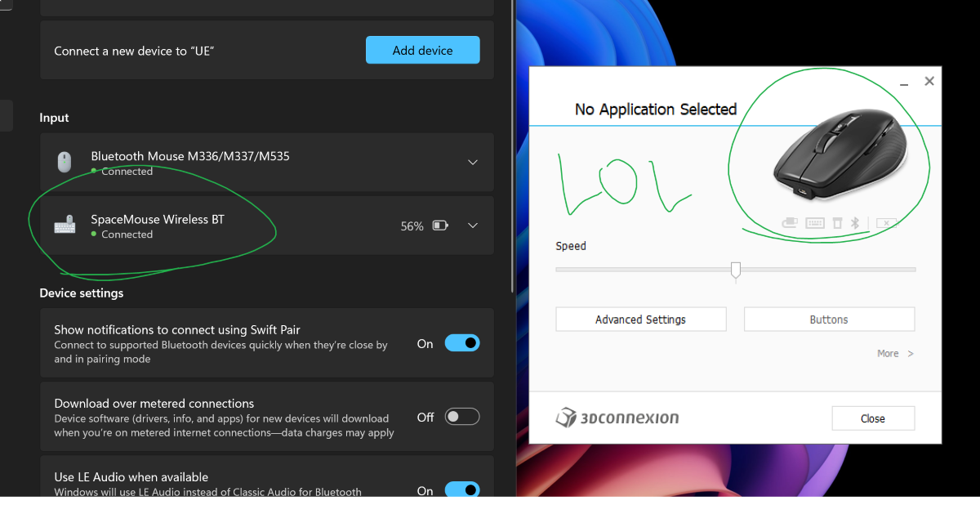This screenshot has height=505, width=980.
Task: Toggle the Use LE Audio switch
Action: coord(462,489)
